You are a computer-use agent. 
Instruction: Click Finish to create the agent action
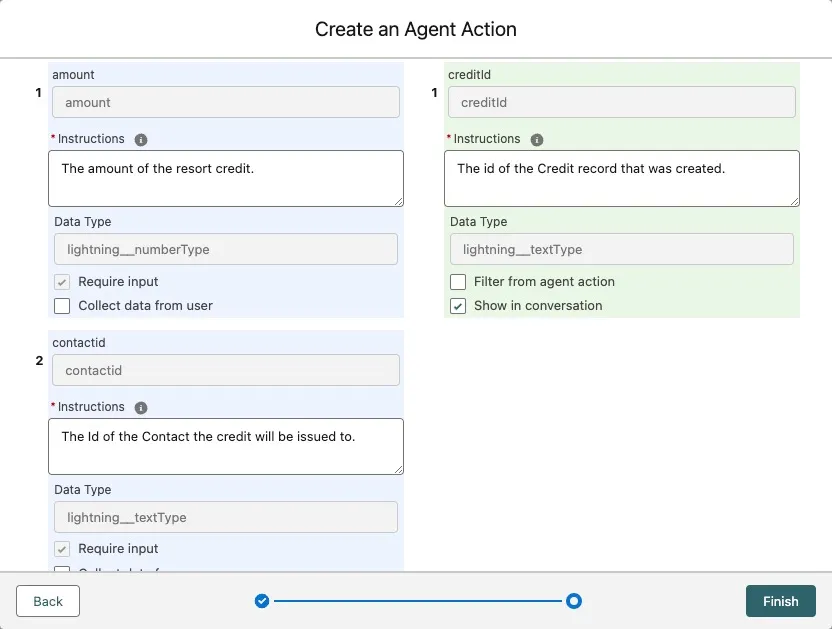point(780,601)
